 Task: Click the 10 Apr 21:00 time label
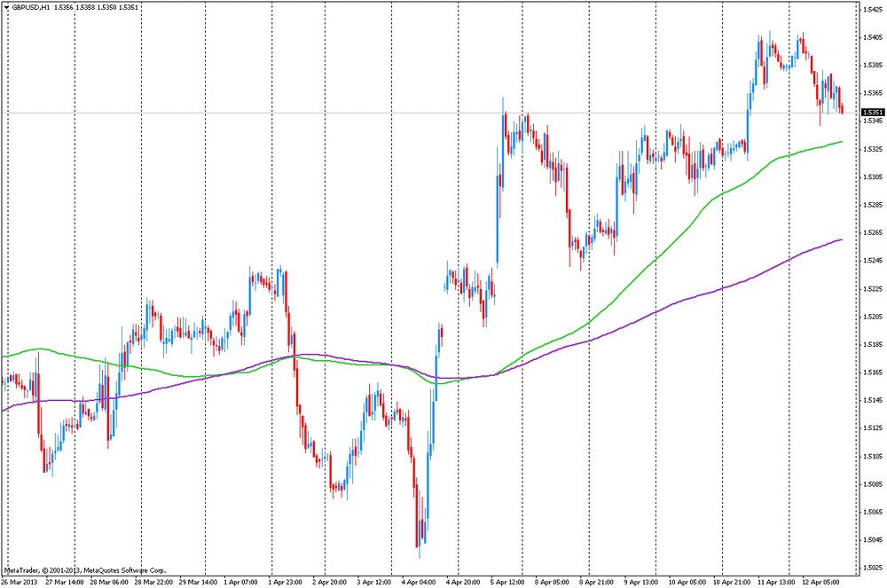click(x=732, y=582)
